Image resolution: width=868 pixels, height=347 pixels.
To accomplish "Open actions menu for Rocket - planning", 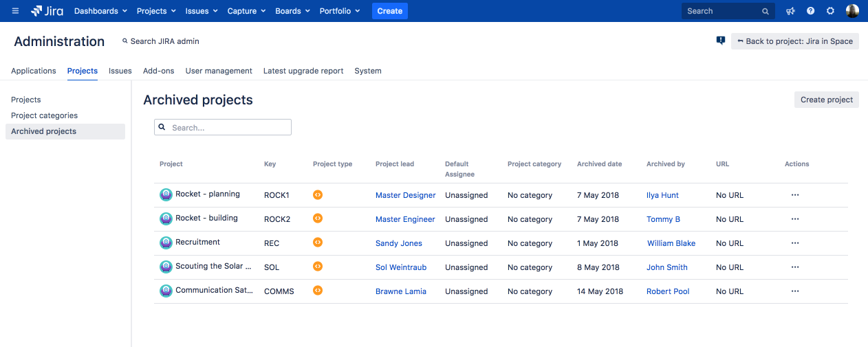I will [795, 195].
